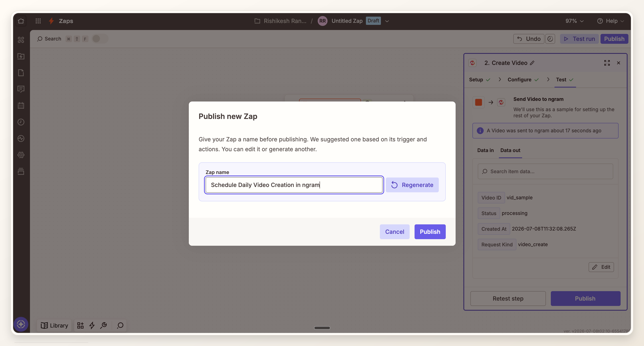Click the Undo button
644x346 pixels.
click(529, 39)
